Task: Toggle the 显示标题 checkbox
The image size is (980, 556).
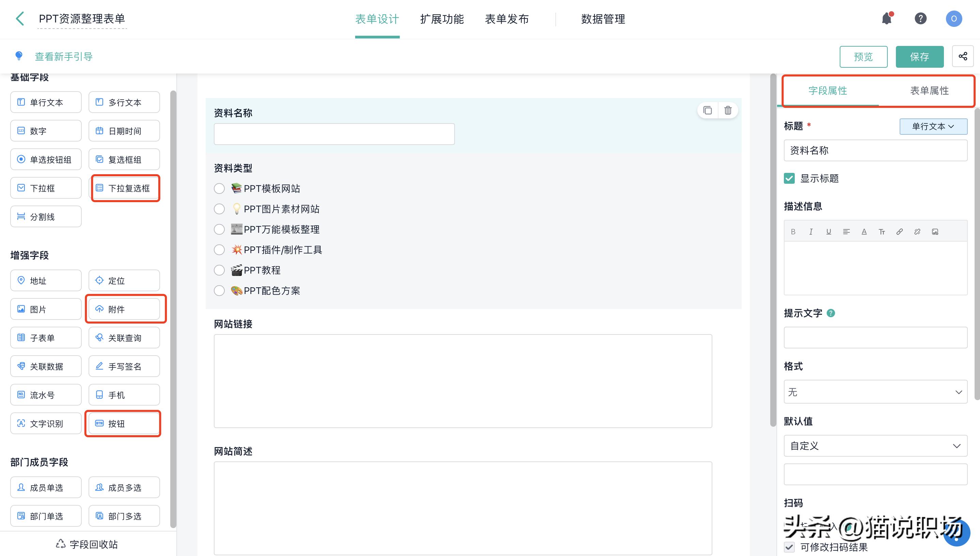Action: coord(789,178)
